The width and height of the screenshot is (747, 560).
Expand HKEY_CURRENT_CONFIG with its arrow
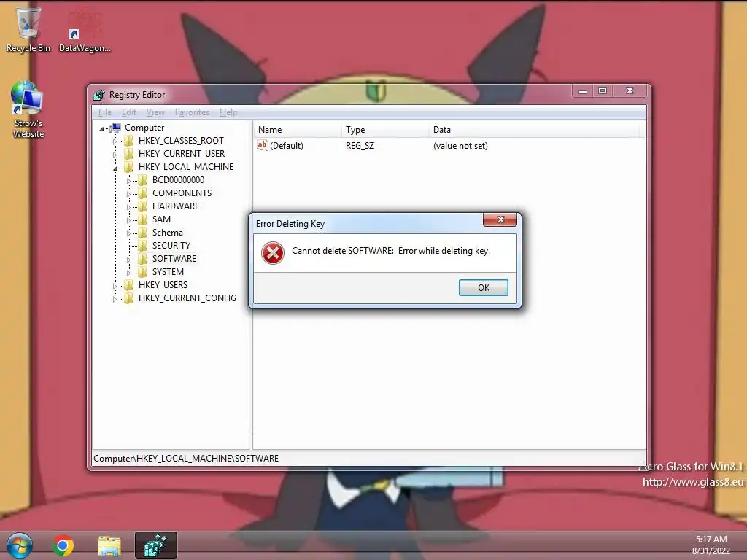click(x=115, y=299)
